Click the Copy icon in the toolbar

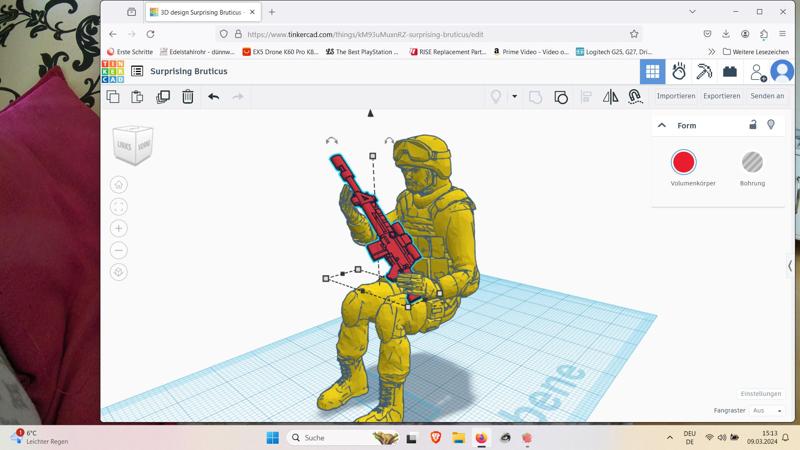coord(113,97)
